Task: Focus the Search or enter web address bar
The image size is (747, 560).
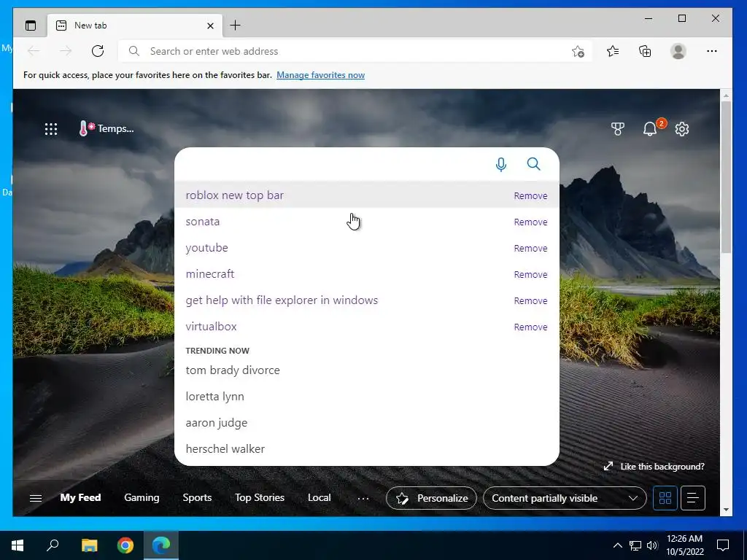Action: (355, 51)
